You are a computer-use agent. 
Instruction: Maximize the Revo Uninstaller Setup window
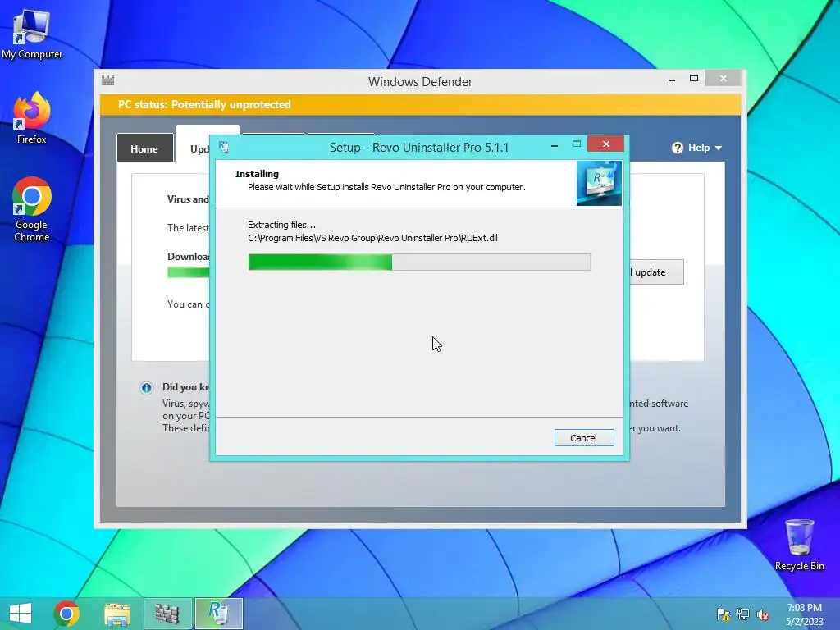tap(577, 144)
